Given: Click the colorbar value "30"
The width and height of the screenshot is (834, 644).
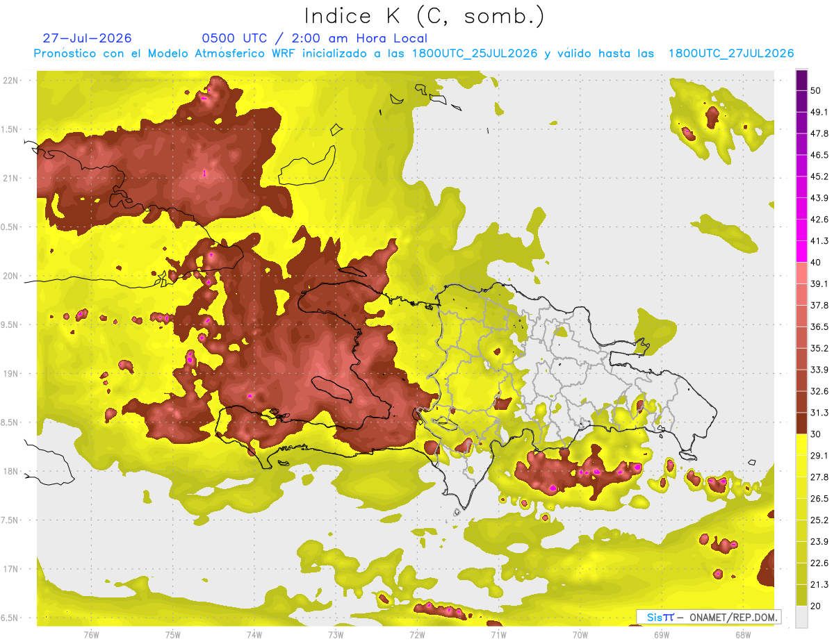Looking at the screenshot, I should click(817, 434).
